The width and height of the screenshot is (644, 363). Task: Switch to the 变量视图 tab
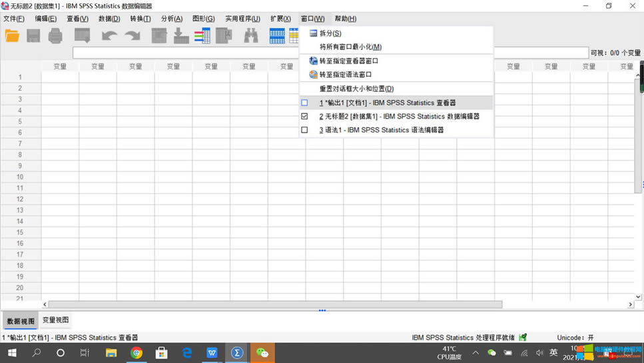55,320
